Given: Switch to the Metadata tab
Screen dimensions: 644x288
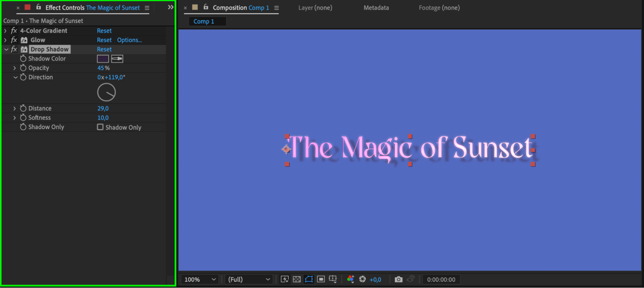Looking at the screenshot, I should pos(376,8).
